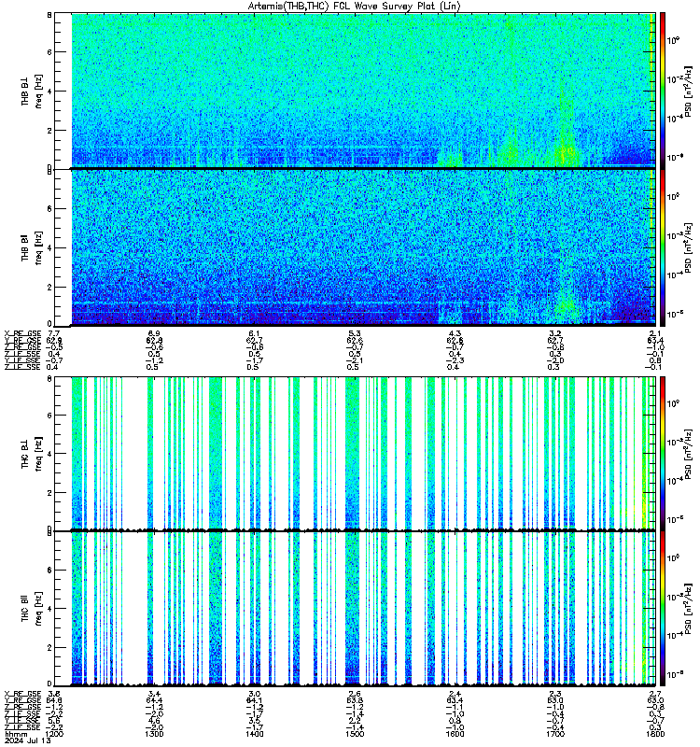Click the X_RE_GSE row label under the THC panels
This screenshot has width=700, height=747.
pyautogui.click(x=22, y=694)
